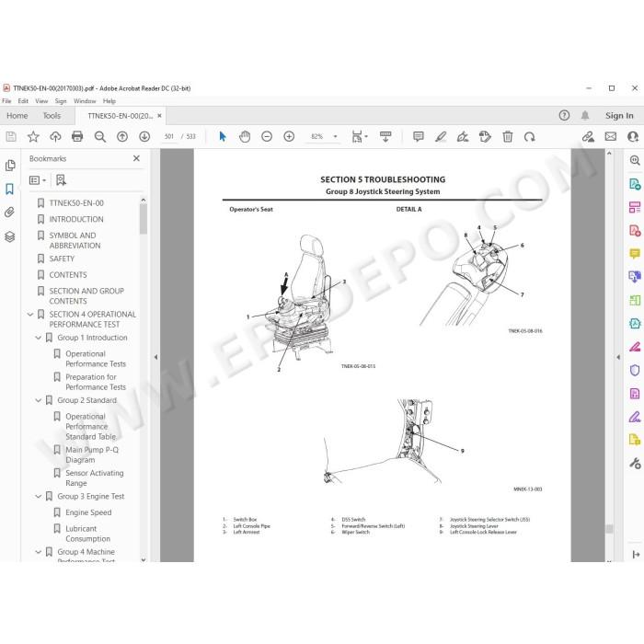The width and height of the screenshot is (644, 644).
Task: Save the file using the floppy disk icon
Action: 11,136
